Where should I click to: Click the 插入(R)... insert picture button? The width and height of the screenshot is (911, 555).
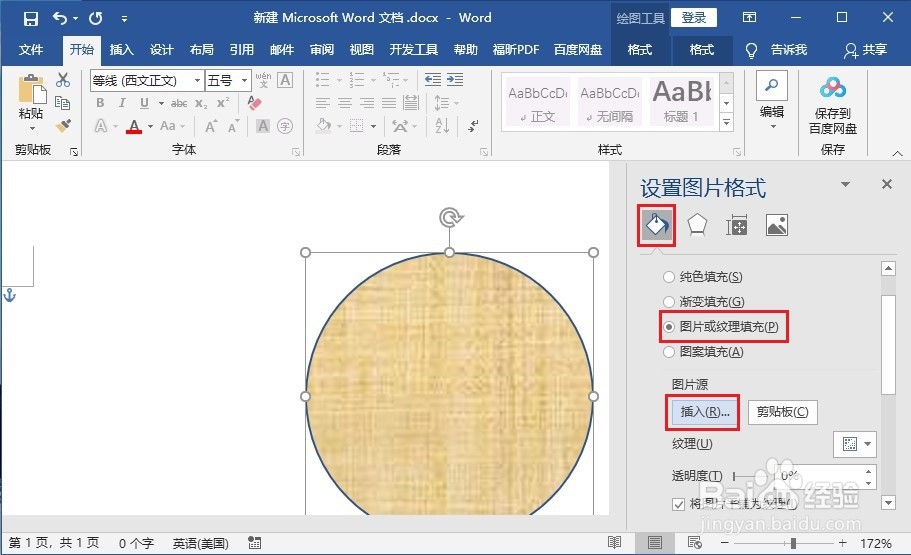click(x=702, y=412)
